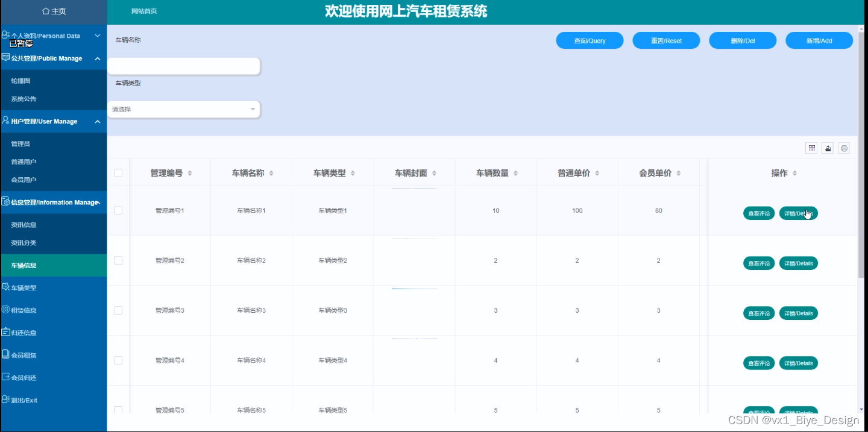This screenshot has height=432, width=868.
Task: Click the print table icon
Action: coord(844,148)
